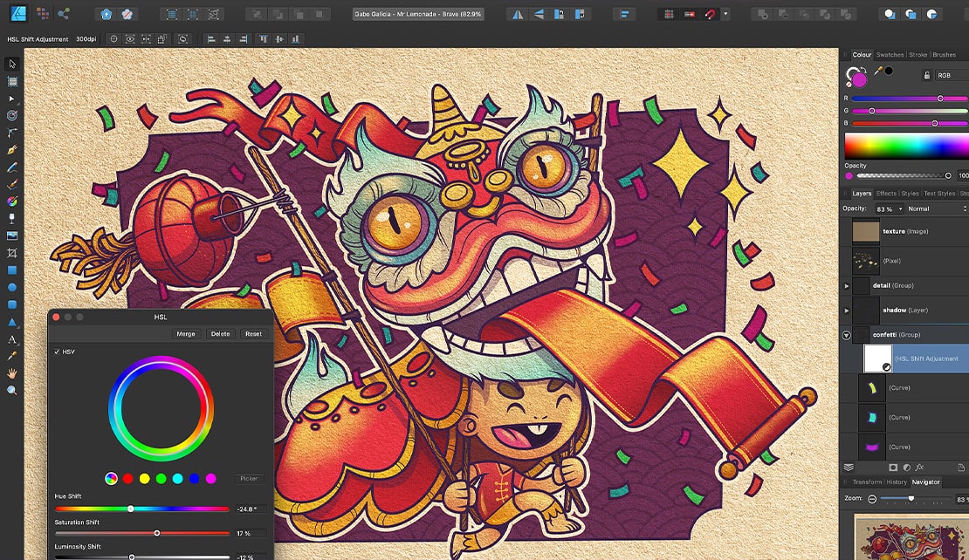The image size is (969, 560).
Task: Open the Transform tab
Action: click(x=867, y=481)
